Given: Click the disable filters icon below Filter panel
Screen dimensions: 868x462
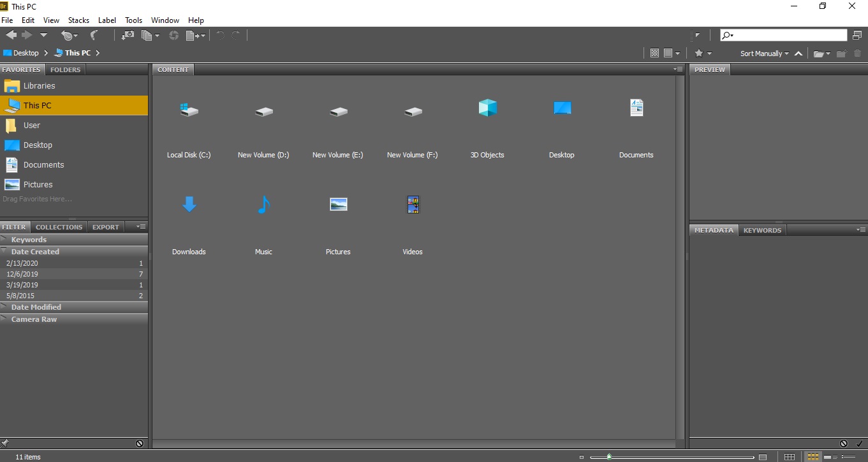Looking at the screenshot, I should tap(140, 443).
